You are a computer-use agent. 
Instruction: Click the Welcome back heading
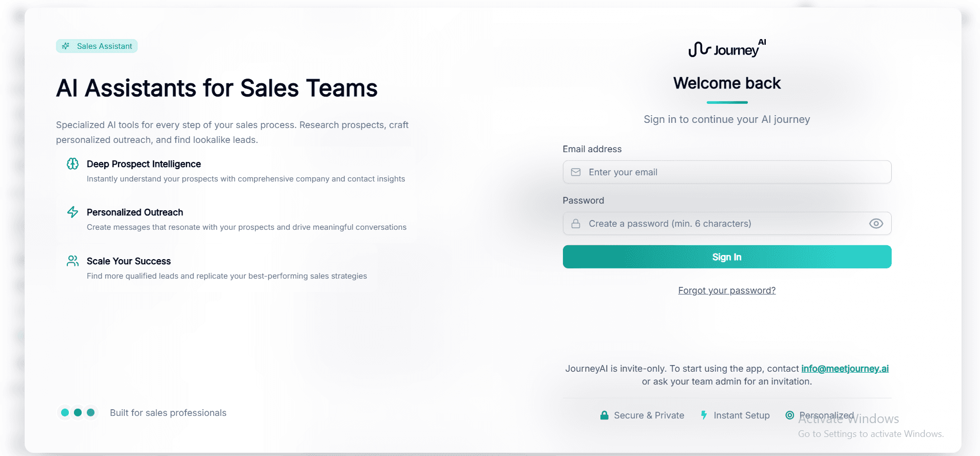coord(727,83)
